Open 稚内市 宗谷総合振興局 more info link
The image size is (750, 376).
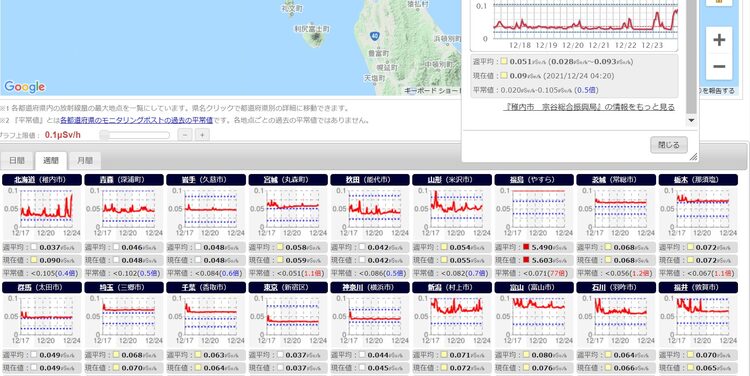pyautogui.click(x=589, y=107)
